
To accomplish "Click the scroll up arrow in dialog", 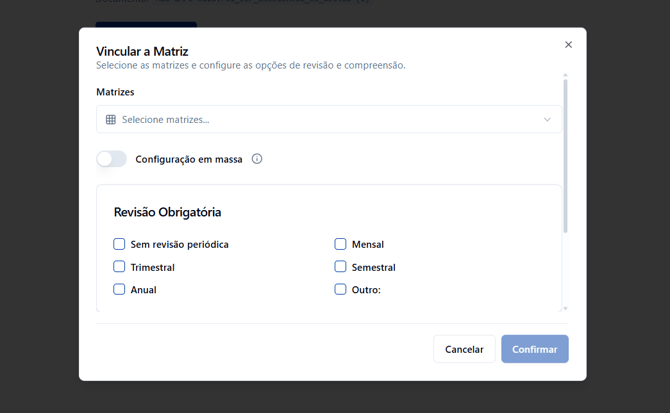I will point(565,76).
